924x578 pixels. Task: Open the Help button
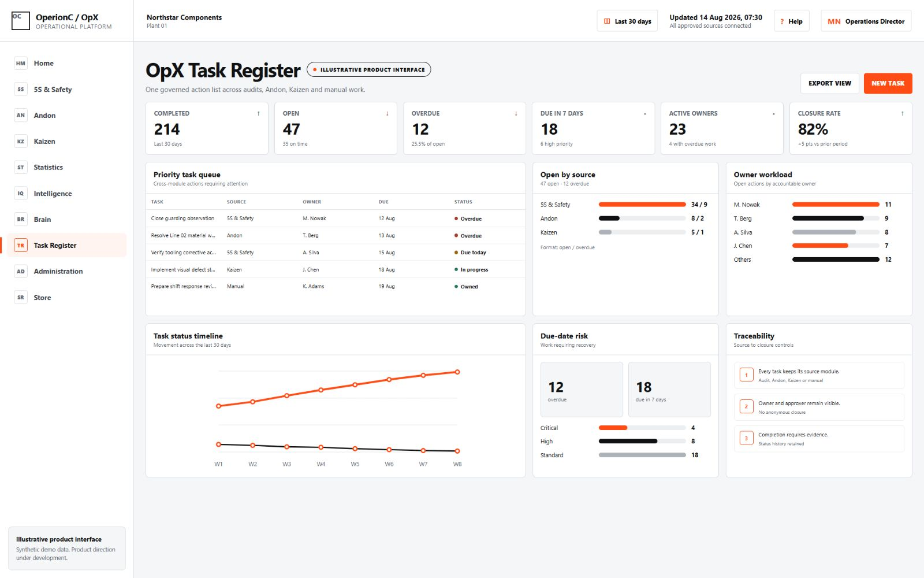[791, 21]
